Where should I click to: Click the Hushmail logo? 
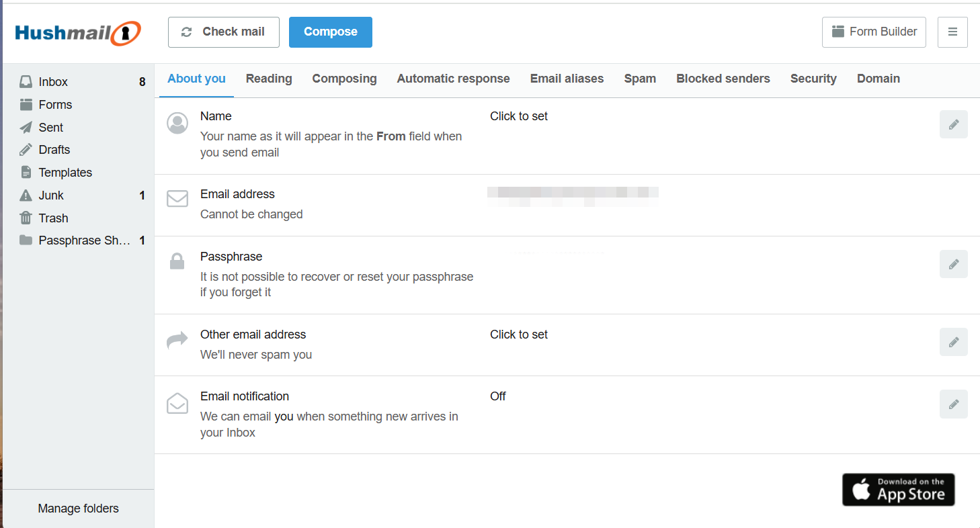pyautogui.click(x=78, y=32)
